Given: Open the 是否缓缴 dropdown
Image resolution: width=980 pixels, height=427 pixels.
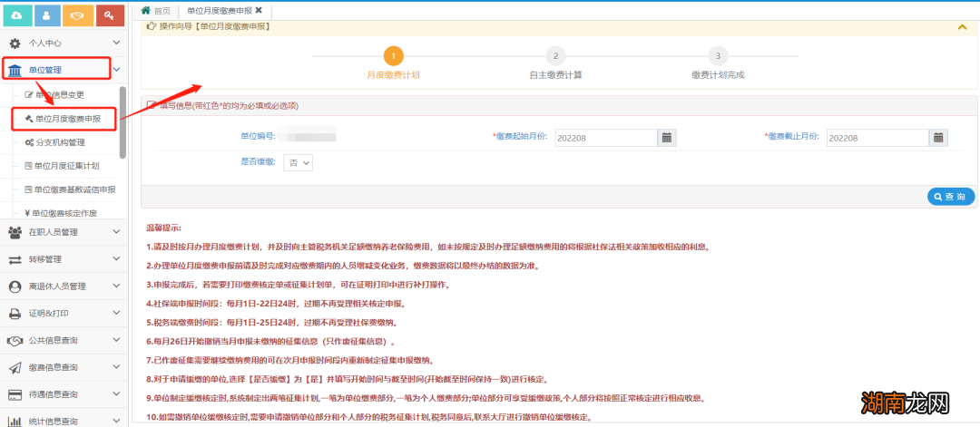Looking at the screenshot, I should [x=298, y=162].
